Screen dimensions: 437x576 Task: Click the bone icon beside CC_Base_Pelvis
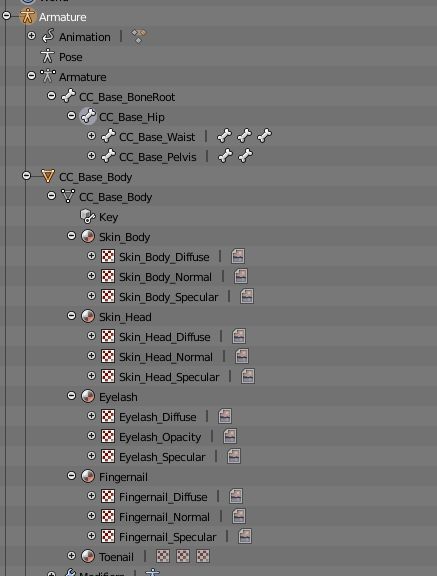pyautogui.click(x=108, y=156)
